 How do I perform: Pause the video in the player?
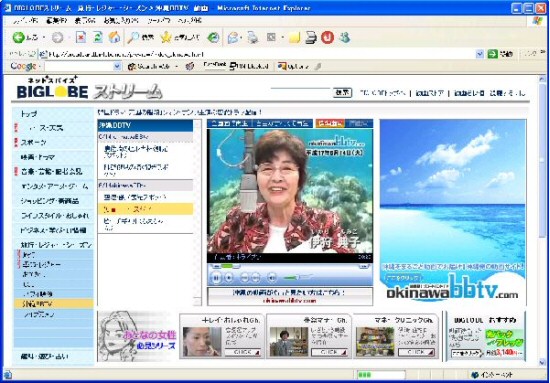coord(216,278)
